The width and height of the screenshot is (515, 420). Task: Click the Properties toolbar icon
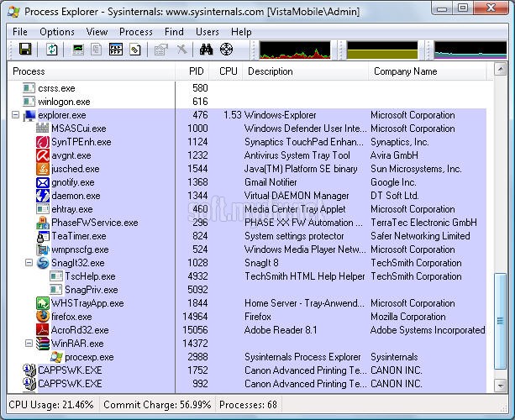161,50
